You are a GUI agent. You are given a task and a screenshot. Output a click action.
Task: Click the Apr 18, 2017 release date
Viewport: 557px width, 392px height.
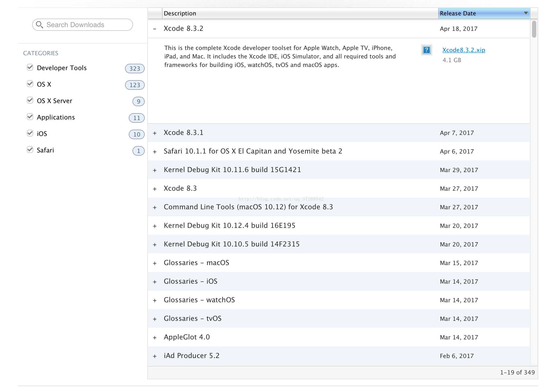pyautogui.click(x=459, y=29)
